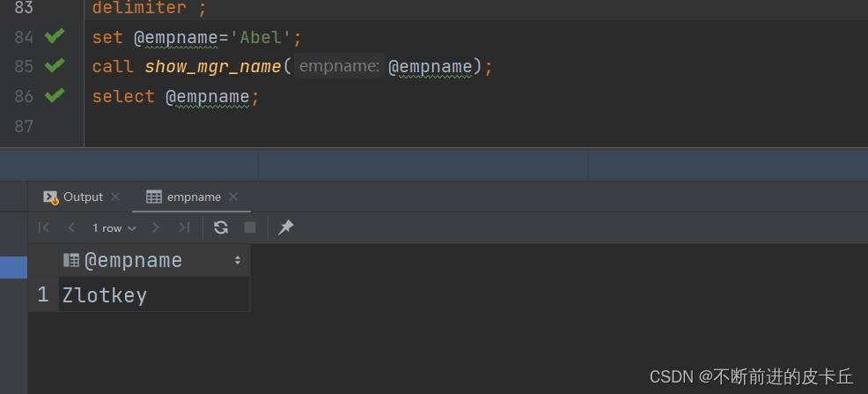
Task: Click the sort arrows on @empname column
Action: [x=238, y=261]
